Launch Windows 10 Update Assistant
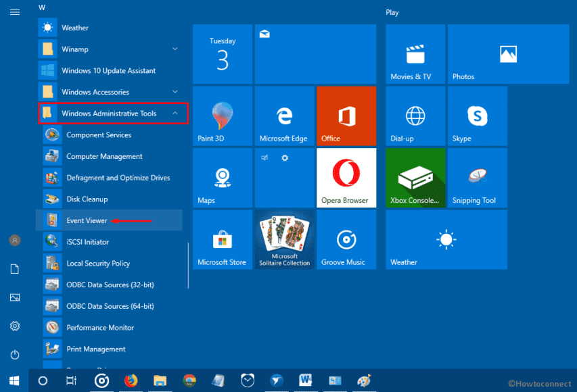The width and height of the screenshot is (577, 392). click(x=109, y=70)
